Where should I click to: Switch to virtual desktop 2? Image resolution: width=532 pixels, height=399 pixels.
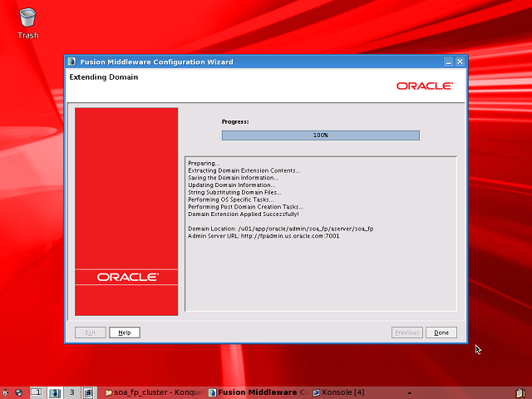click(54, 392)
